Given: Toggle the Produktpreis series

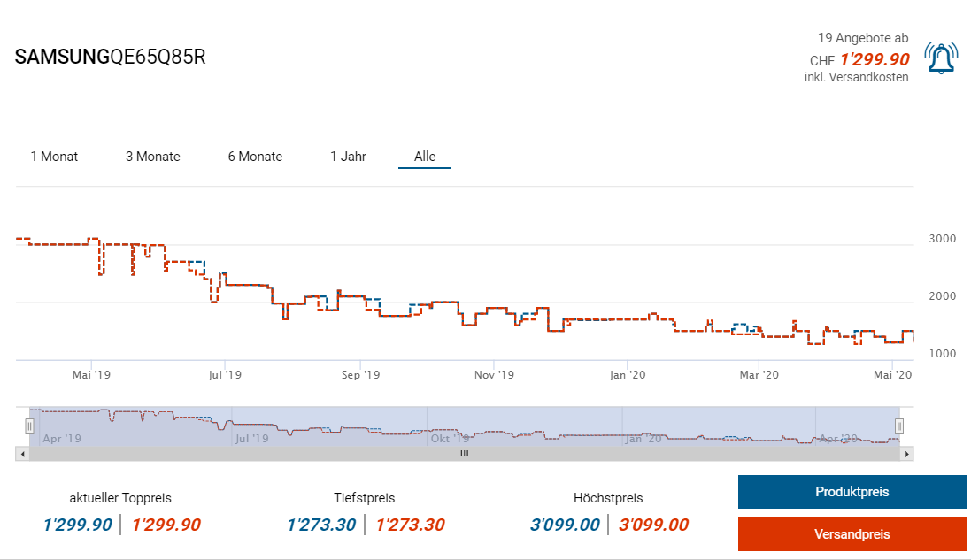Looking at the screenshot, I should coord(852,492).
